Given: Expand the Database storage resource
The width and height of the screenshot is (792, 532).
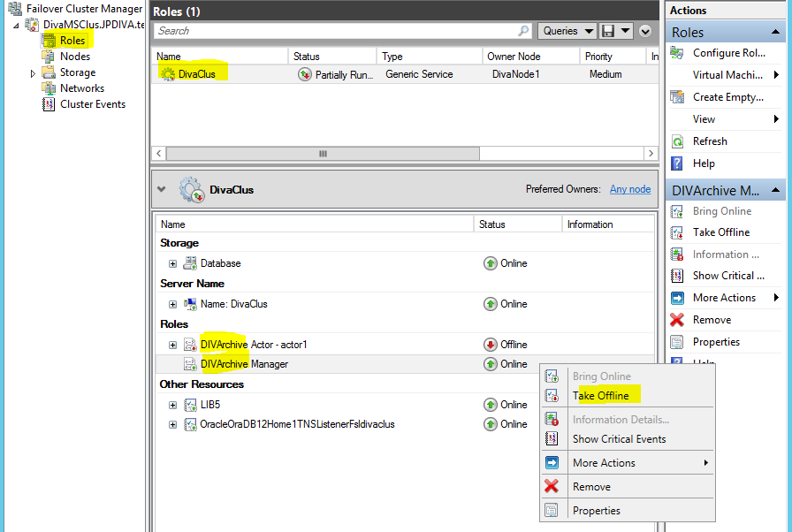Looking at the screenshot, I should click(x=172, y=263).
